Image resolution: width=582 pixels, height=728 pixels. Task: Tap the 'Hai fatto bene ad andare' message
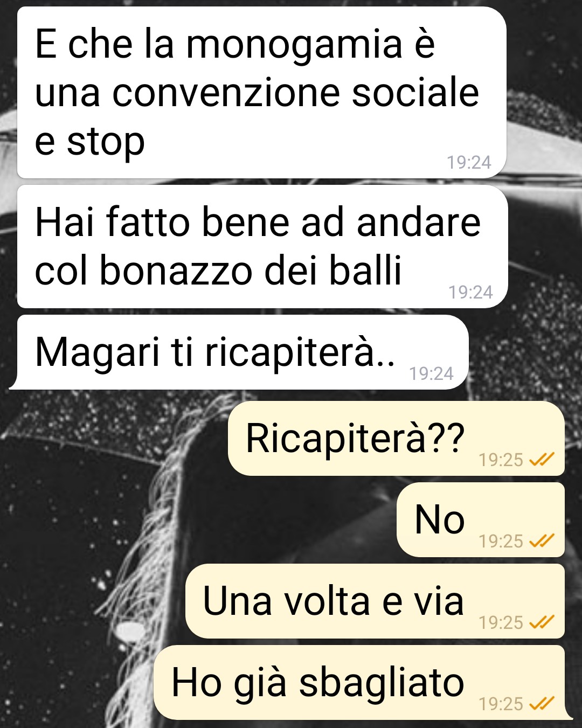pos(262,246)
